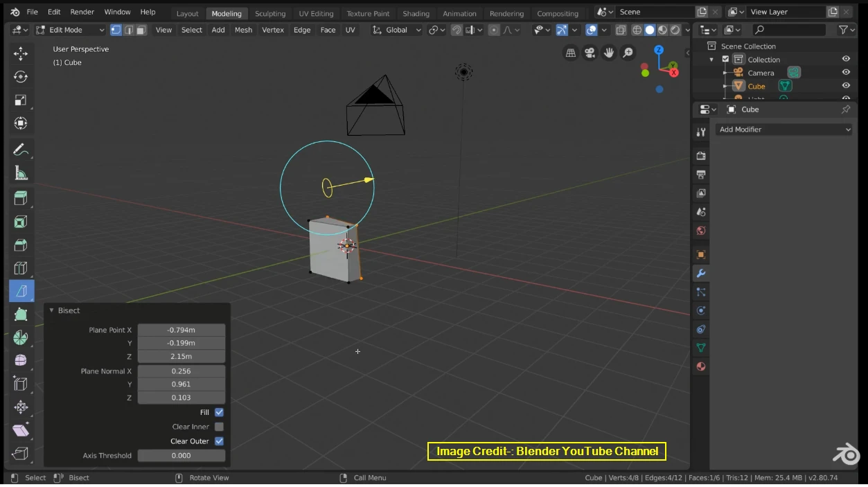
Task: Select the Transform tool
Action: (21, 123)
